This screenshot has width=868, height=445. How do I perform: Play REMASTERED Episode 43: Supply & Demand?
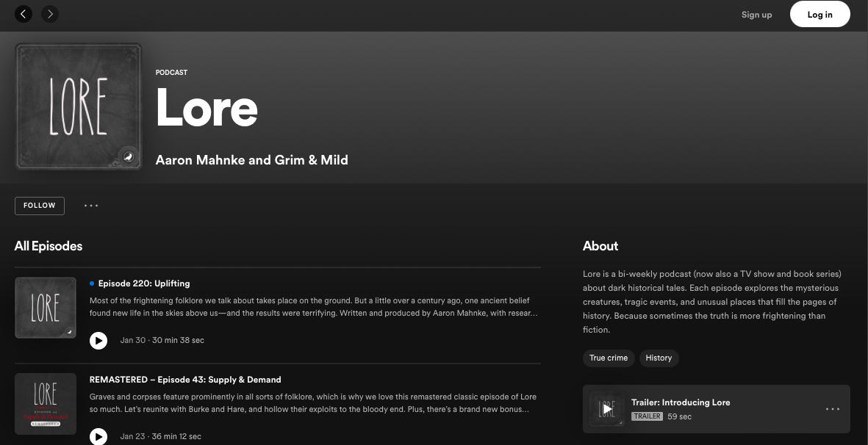point(98,436)
